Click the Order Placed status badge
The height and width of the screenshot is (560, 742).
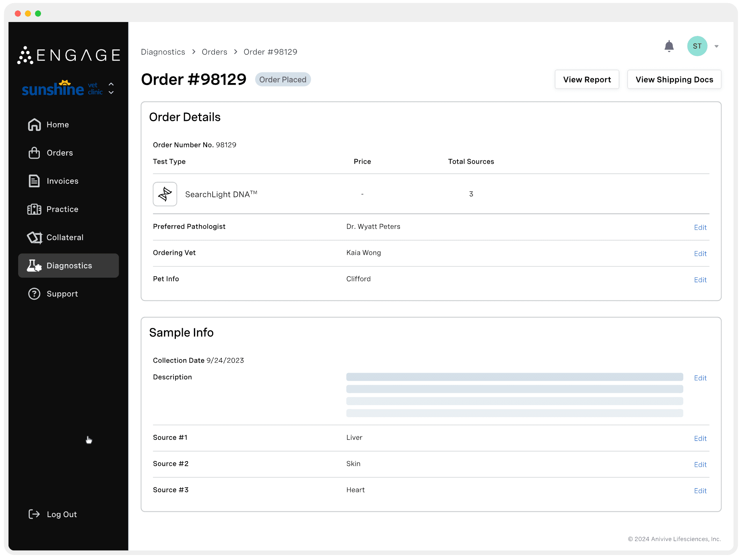(283, 80)
